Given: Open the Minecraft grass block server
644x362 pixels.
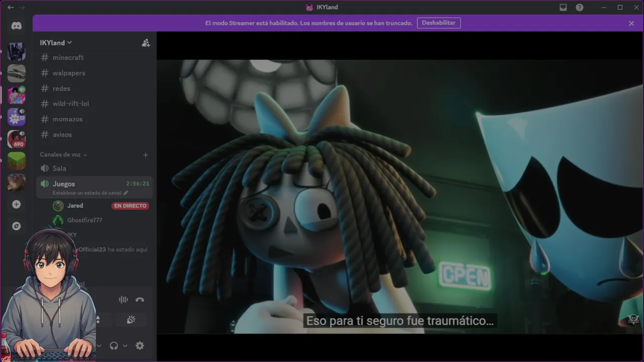Looking at the screenshot, I should coord(17,161).
